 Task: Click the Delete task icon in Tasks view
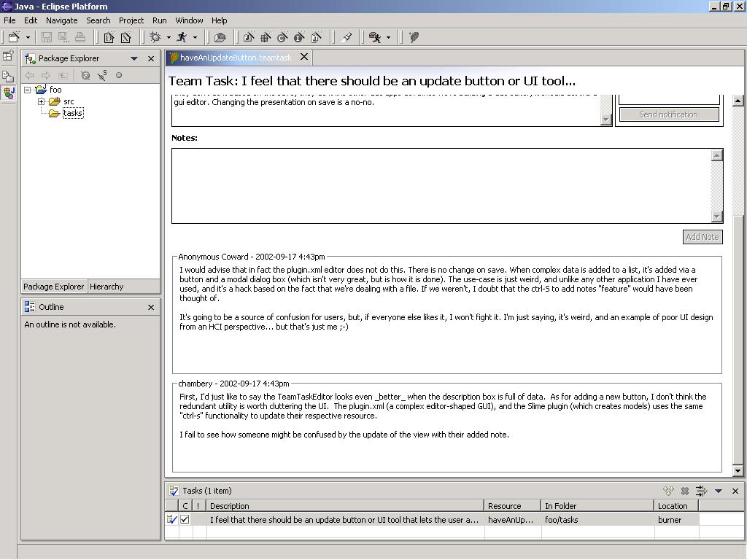(685, 491)
